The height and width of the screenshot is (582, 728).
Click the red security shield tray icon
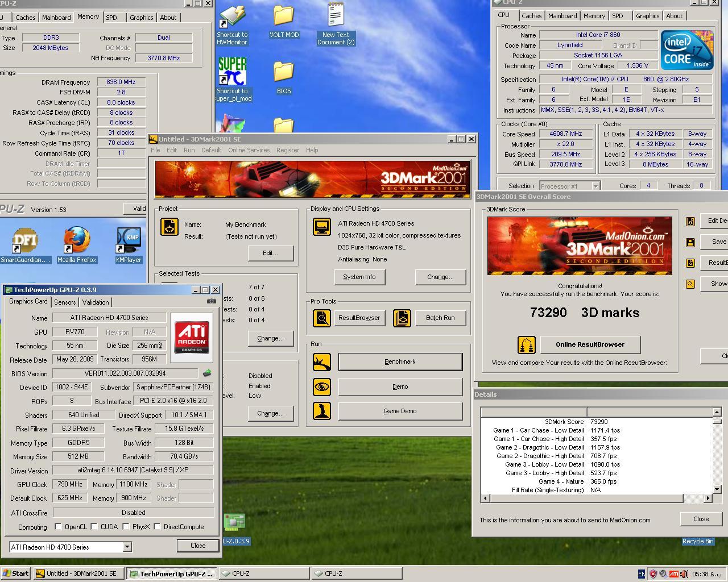click(x=653, y=574)
